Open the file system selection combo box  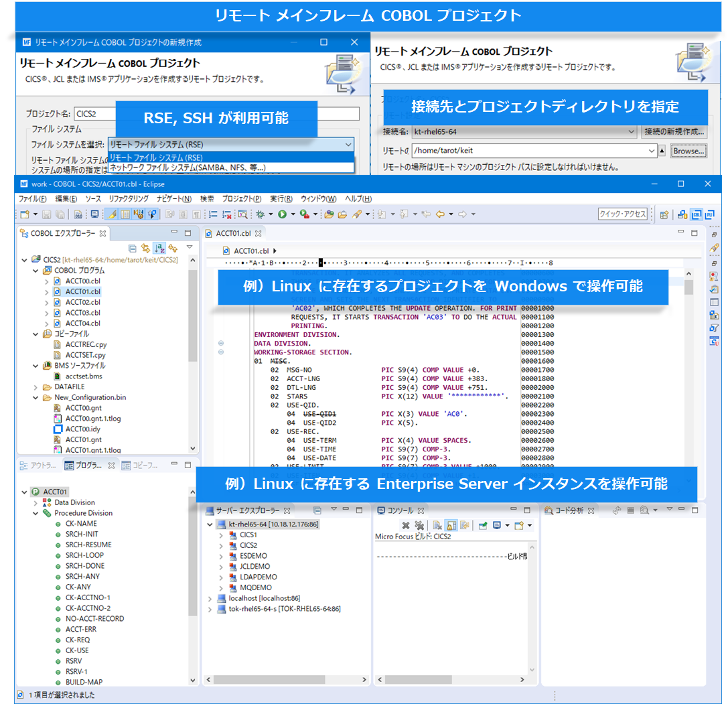point(231,145)
